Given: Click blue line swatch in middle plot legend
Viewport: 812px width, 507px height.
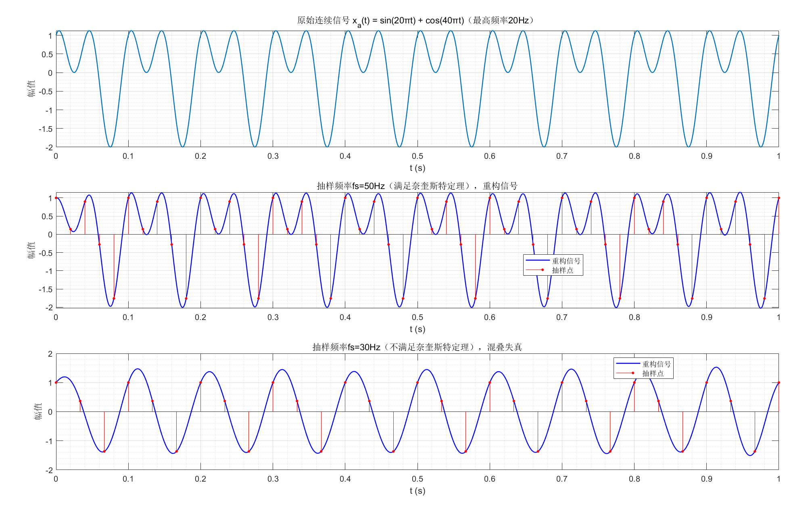Looking at the screenshot, I should pos(537,261).
